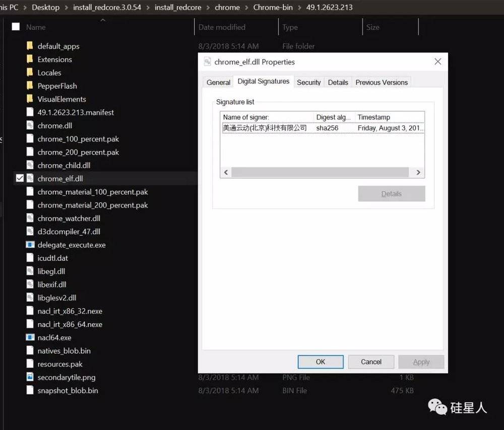Screen dimensions: 504x430
Task: Toggle the select-all checkbox in Name header
Action: click(16, 27)
